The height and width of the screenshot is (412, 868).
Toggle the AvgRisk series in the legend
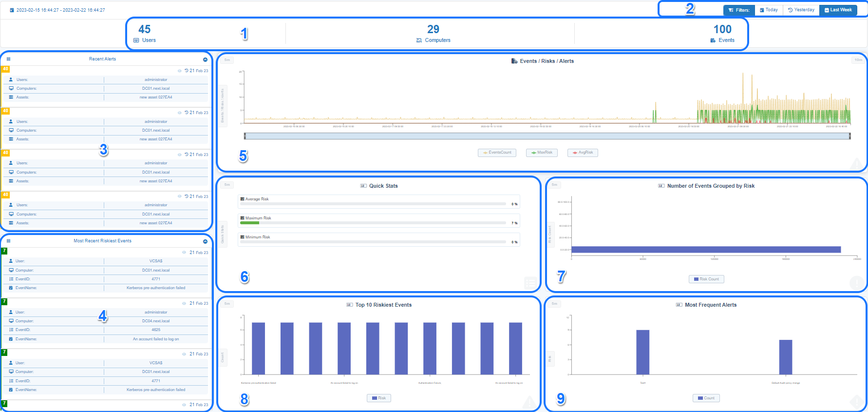tap(583, 153)
